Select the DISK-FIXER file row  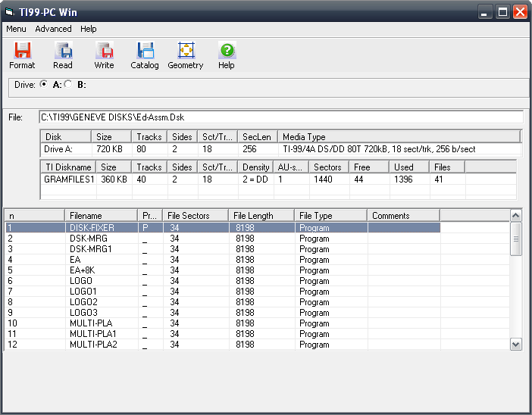pos(223,228)
